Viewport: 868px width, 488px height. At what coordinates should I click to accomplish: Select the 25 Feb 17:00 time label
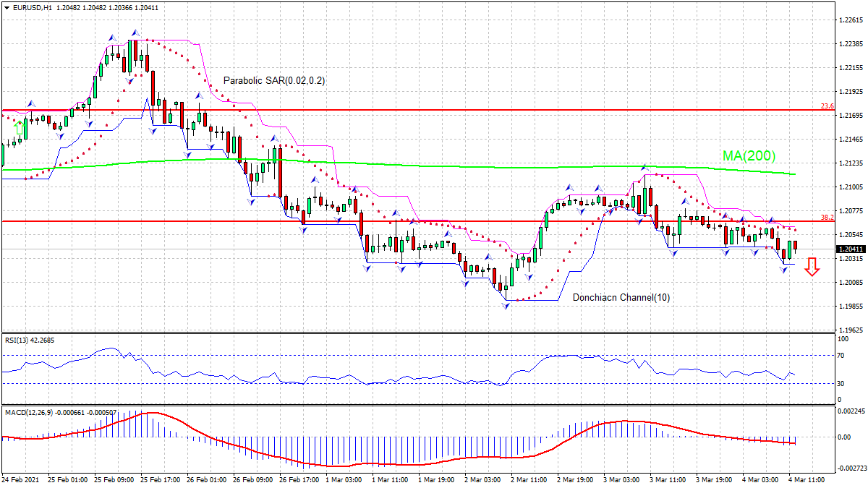tap(160, 479)
